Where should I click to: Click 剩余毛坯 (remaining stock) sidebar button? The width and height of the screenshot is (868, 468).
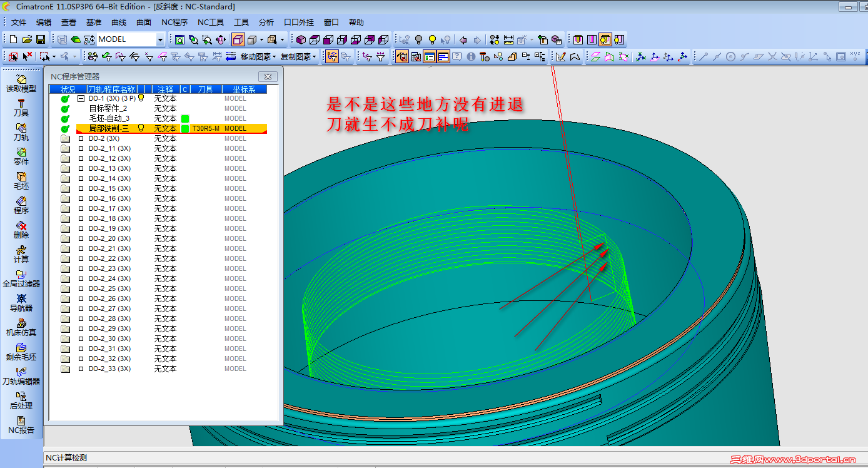pos(21,352)
